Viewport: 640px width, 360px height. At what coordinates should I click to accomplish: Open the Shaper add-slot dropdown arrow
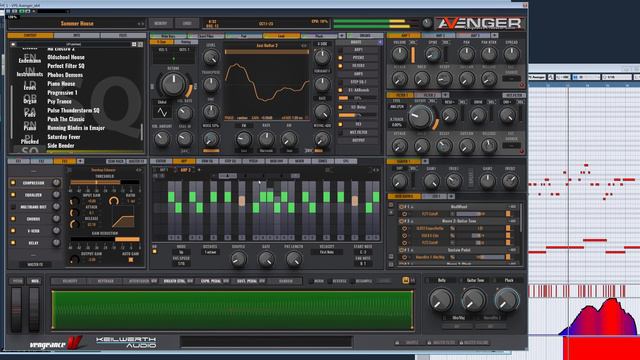[425, 161]
